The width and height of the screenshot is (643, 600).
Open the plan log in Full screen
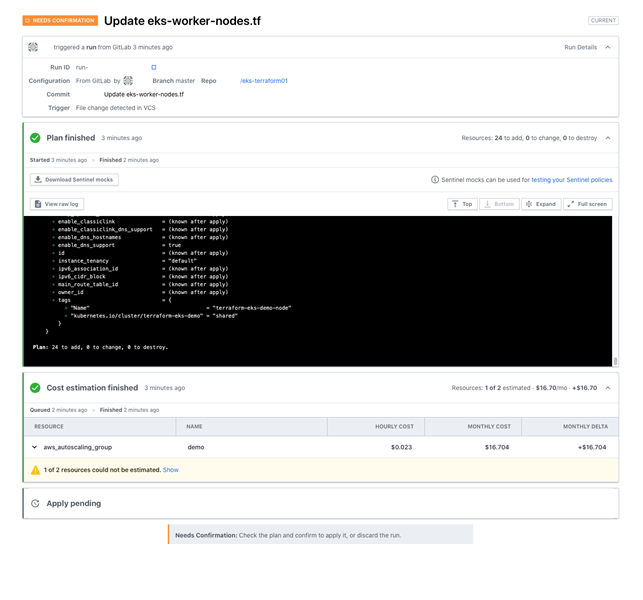tap(588, 204)
